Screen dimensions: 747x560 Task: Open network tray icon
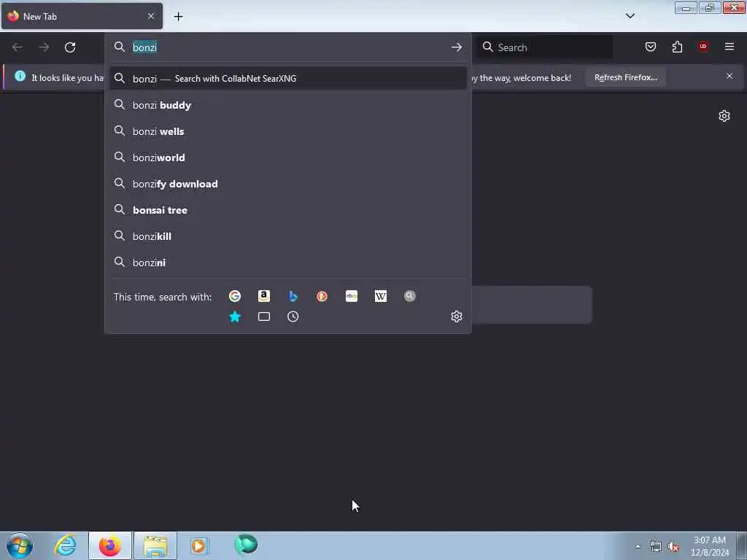pos(656,547)
